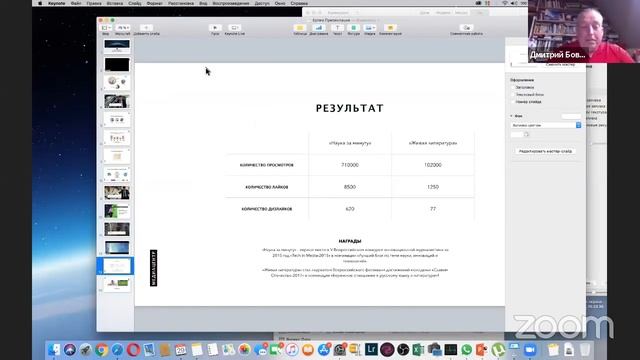Click the table cell reading 102000
The image size is (640, 360).
click(433, 165)
